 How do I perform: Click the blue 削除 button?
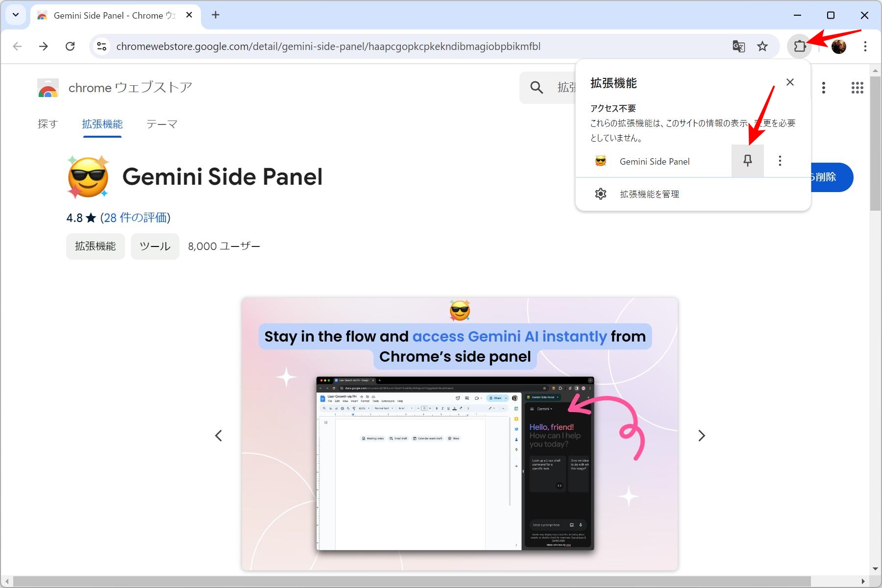(x=832, y=177)
